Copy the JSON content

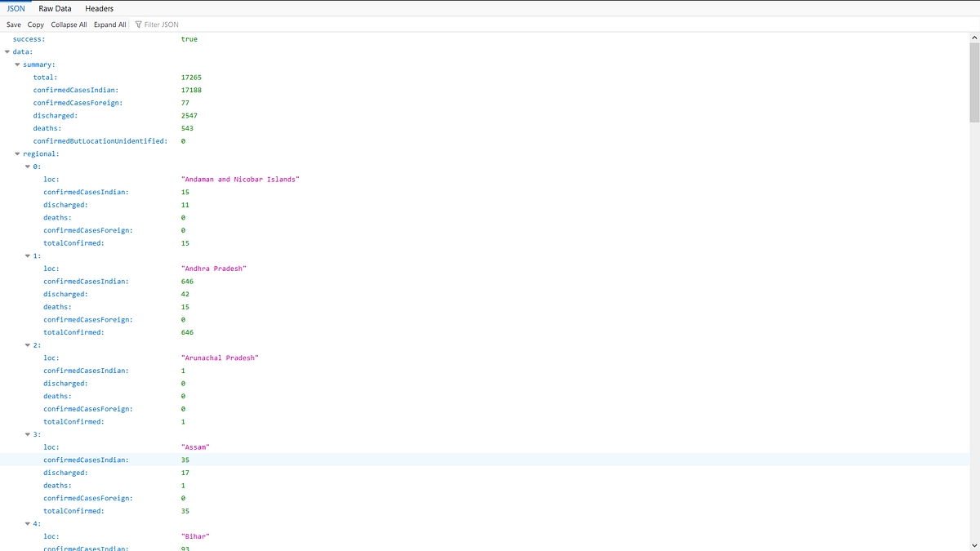(35, 24)
